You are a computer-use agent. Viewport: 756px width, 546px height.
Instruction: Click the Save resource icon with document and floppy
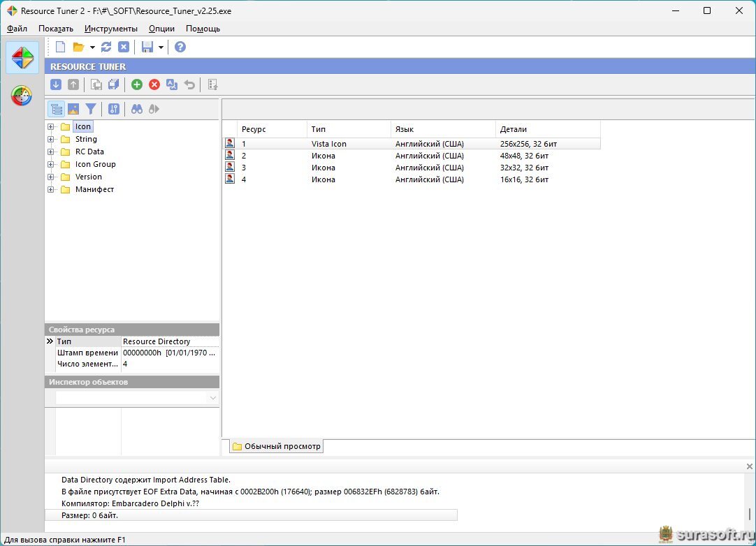(x=96, y=84)
